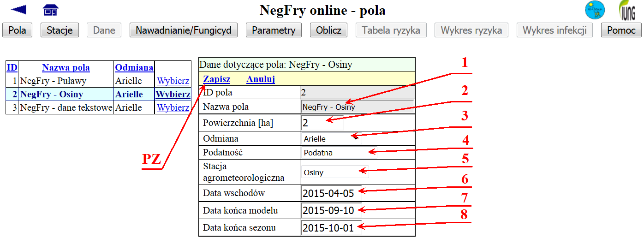Sort by Nazwa pola column header
The width and height of the screenshot is (644, 238).
tap(66, 68)
